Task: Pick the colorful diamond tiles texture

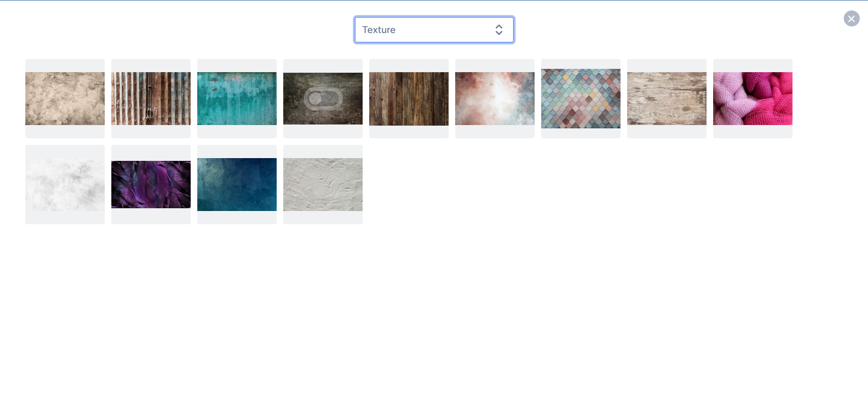Action: coord(581,99)
